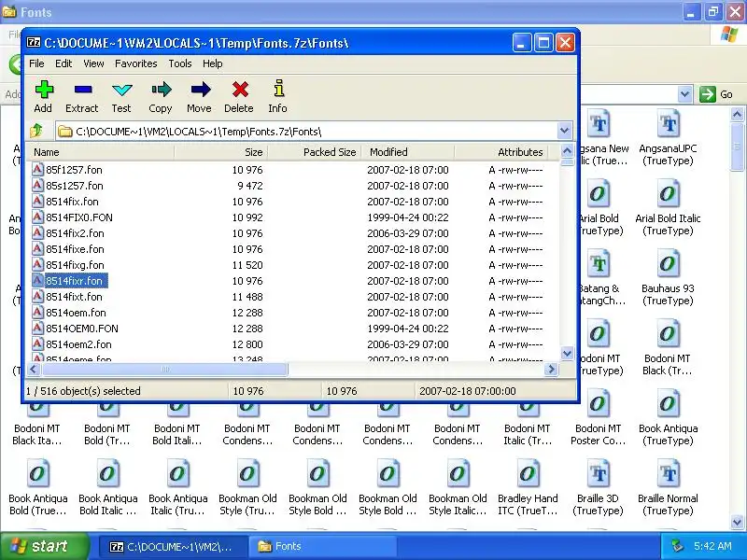The height and width of the screenshot is (560, 747).
Task: Select the 8514fixe.fon row name
Action: tap(75, 249)
